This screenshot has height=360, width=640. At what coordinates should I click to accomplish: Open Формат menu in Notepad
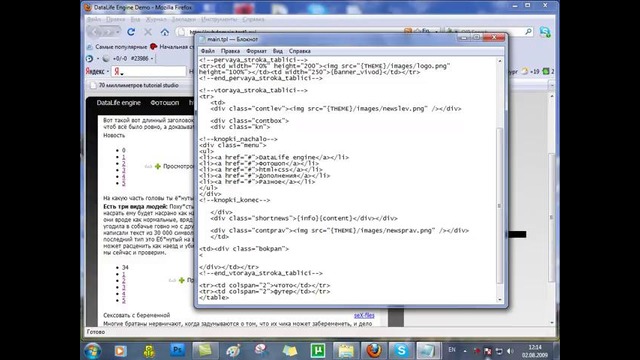tap(256, 51)
